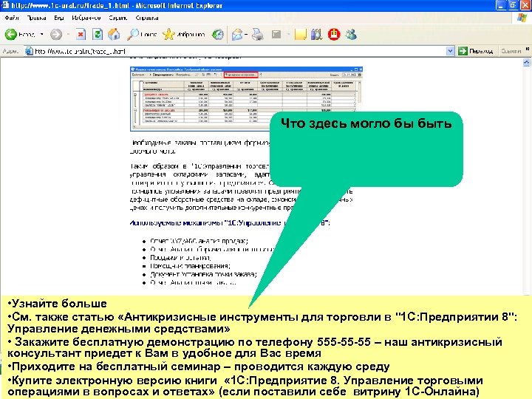Open the Search magnifier button

tap(142, 34)
